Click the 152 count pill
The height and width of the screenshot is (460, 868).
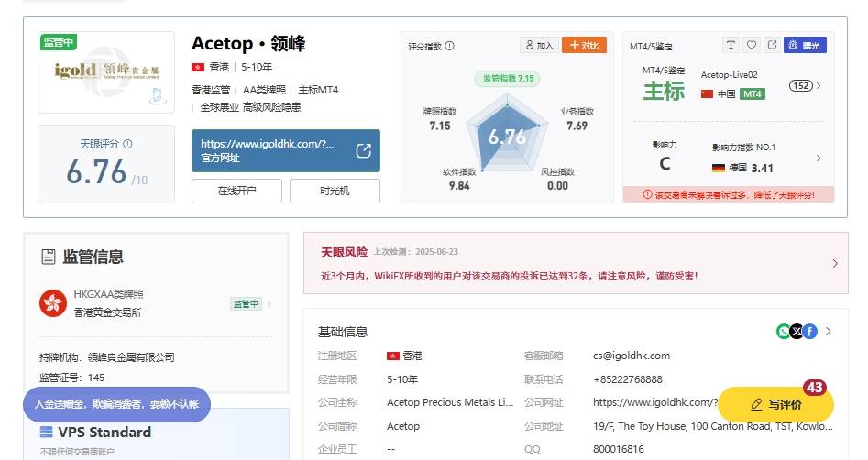(801, 86)
